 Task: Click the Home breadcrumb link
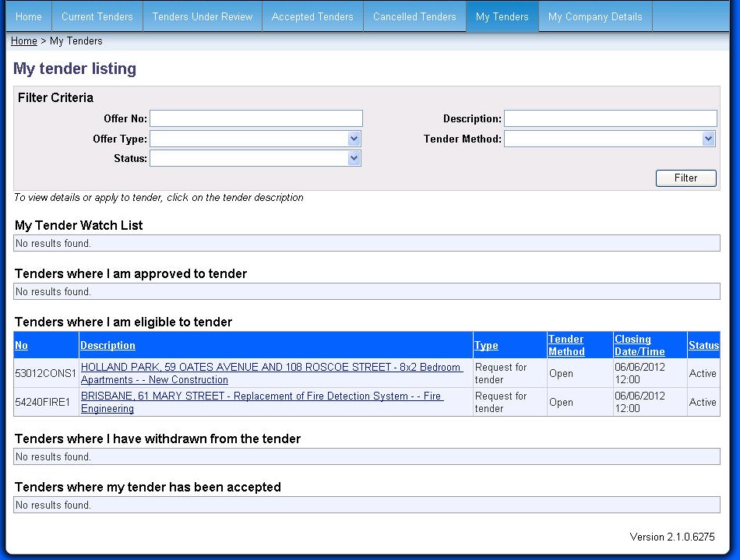(x=24, y=41)
